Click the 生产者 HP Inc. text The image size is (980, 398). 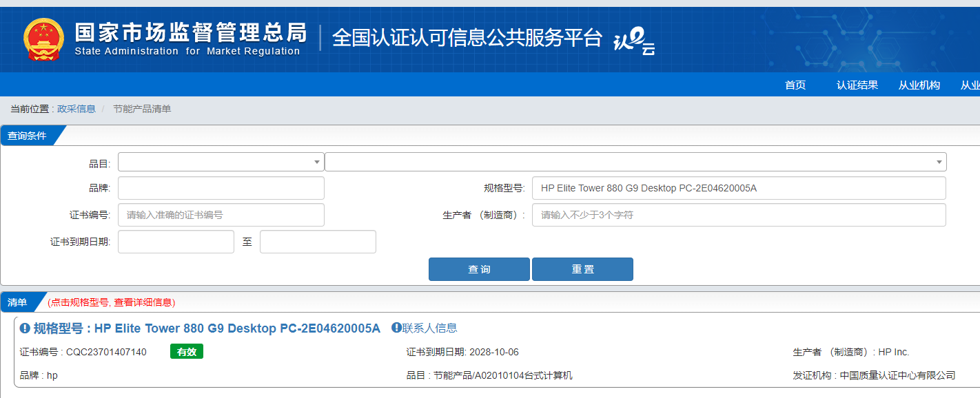851,352
